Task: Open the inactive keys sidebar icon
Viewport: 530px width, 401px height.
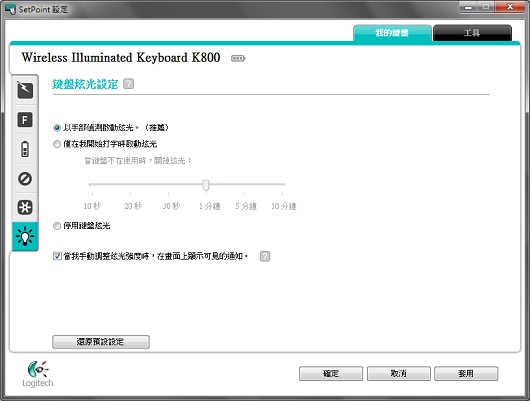Action: (x=25, y=179)
